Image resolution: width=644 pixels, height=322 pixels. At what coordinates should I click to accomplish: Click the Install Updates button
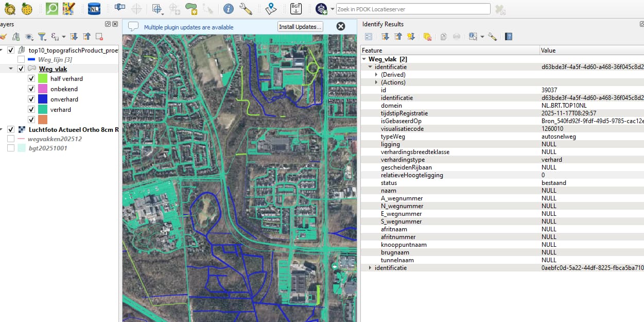tap(300, 27)
